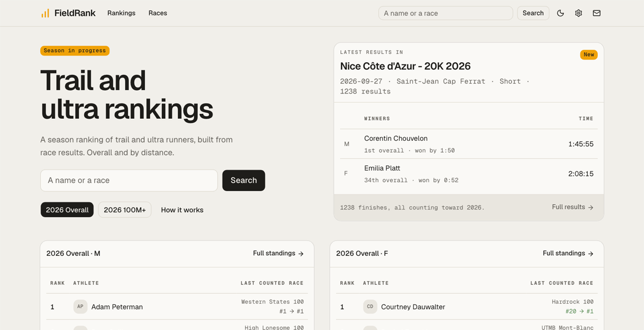Focus the header name or race field
The width and height of the screenshot is (644, 330).
(446, 13)
